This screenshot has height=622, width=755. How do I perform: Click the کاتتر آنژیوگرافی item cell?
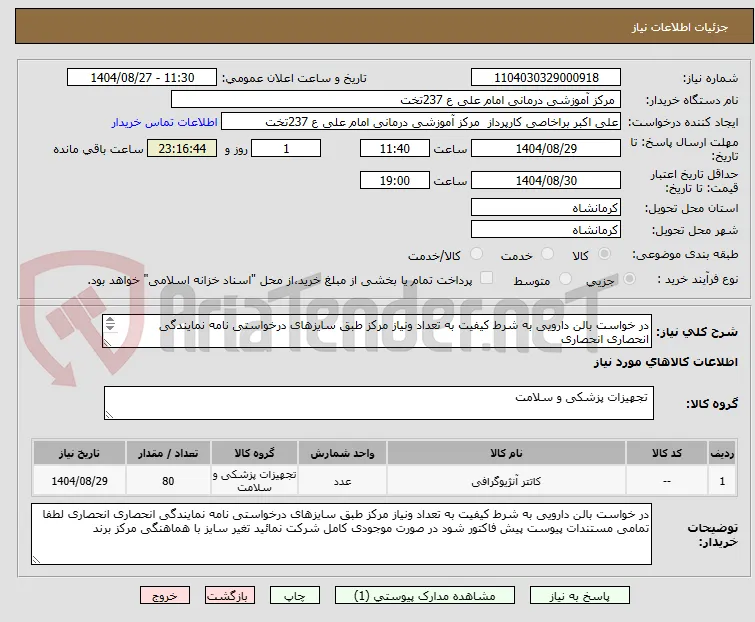click(x=506, y=480)
